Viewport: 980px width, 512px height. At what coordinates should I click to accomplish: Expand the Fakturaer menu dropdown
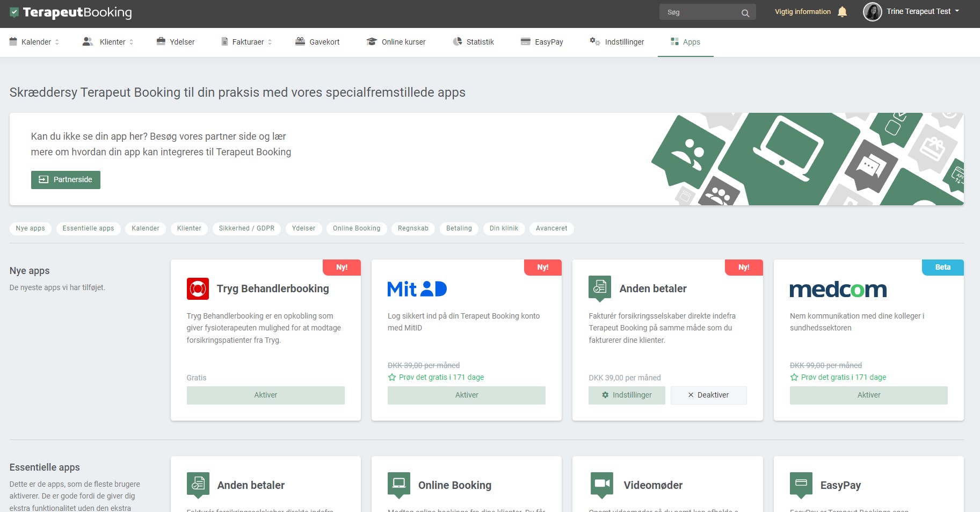[270, 42]
